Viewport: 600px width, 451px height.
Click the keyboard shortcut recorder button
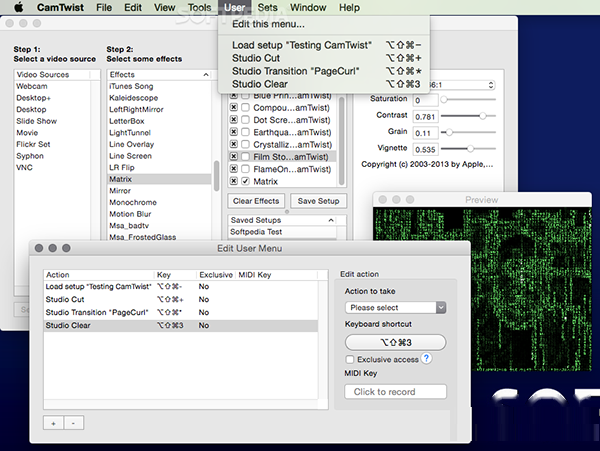pyautogui.click(x=396, y=342)
